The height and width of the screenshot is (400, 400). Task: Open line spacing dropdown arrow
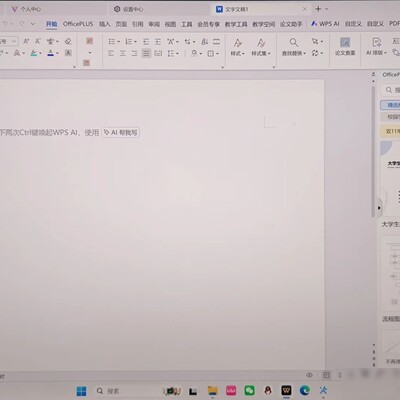[x=177, y=54]
